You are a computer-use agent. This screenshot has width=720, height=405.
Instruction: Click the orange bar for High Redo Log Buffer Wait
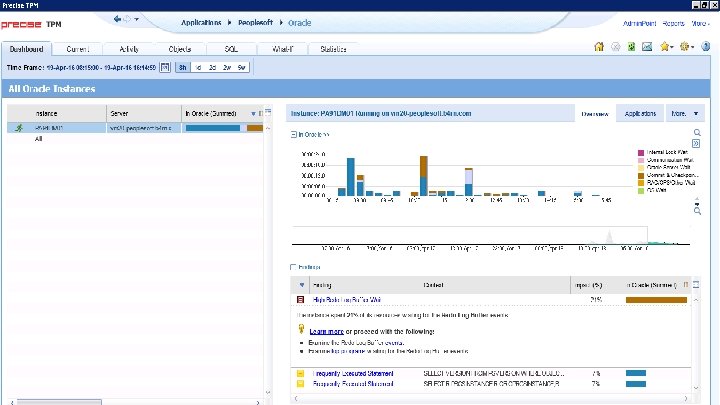point(656,300)
